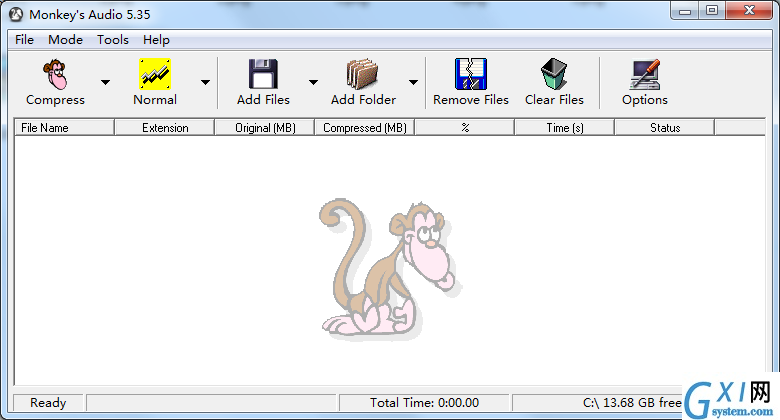Image resolution: width=780 pixels, height=420 pixels.
Task: Click the Add Folder icon
Action: [x=363, y=74]
